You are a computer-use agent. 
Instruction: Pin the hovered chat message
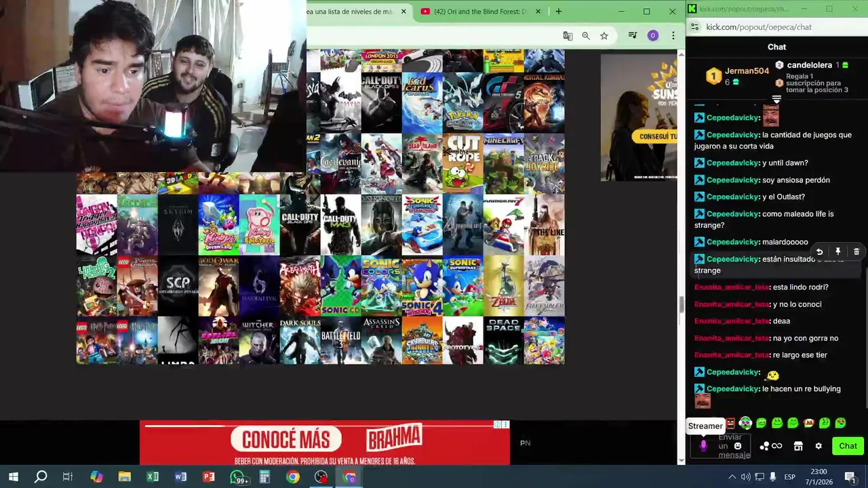click(x=837, y=251)
